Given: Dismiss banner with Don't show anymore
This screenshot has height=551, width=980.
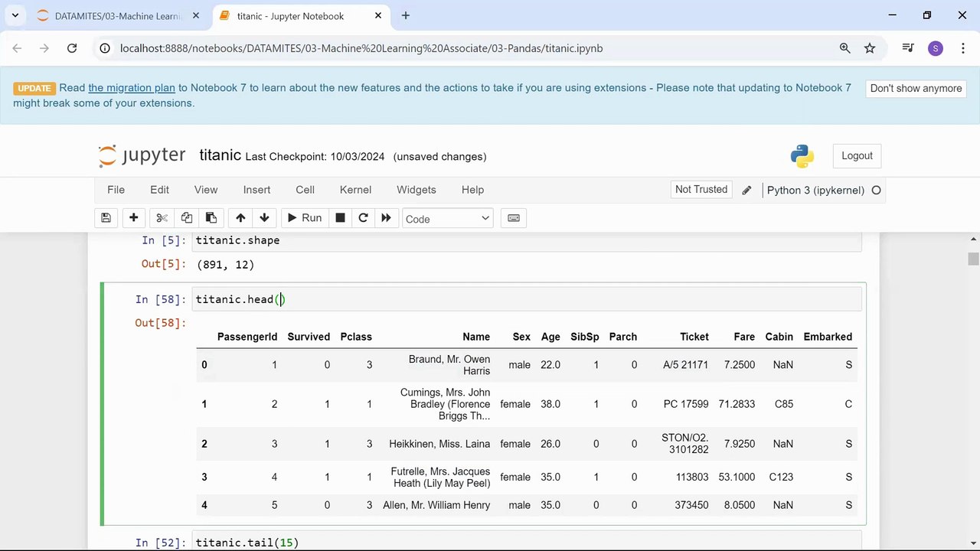Looking at the screenshot, I should pos(916,88).
